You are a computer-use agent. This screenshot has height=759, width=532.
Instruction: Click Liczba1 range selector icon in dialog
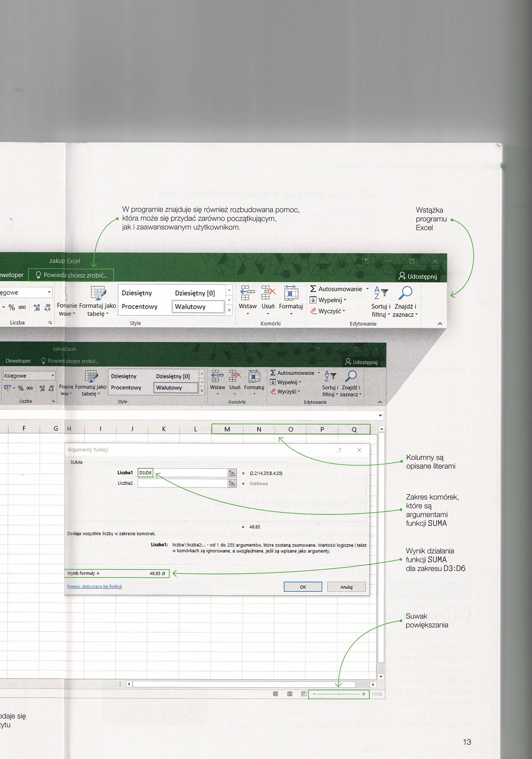(x=232, y=473)
